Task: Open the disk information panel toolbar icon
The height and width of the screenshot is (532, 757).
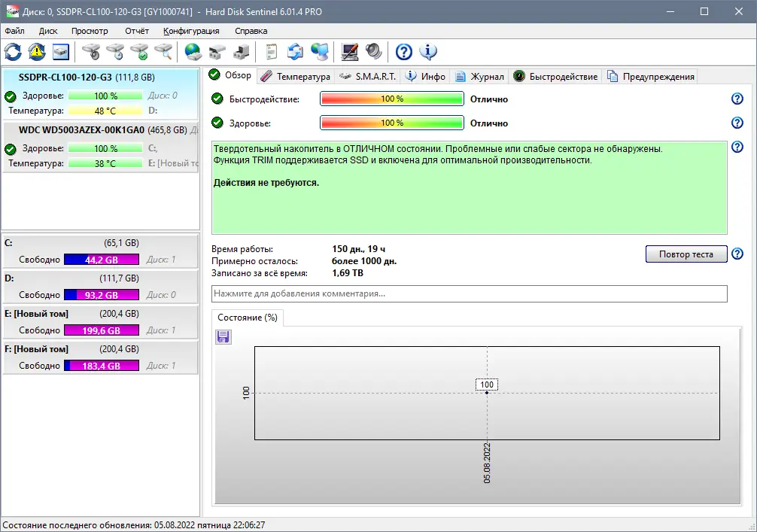Action: pos(61,52)
